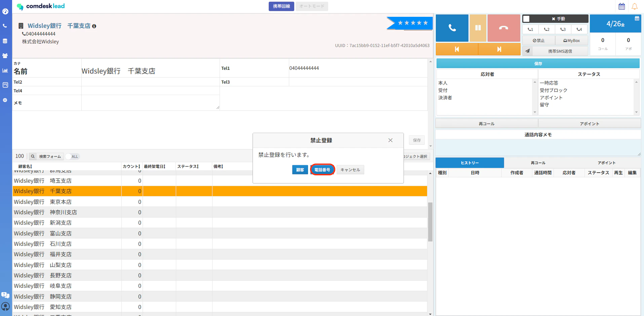The image size is (644, 316).
Task: Select row Widsley銀行 東京本店
Action: click(x=220, y=202)
